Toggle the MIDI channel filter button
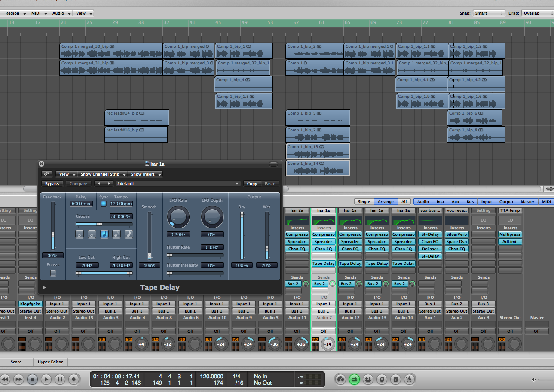This screenshot has width=554, height=392. point(546,201)
